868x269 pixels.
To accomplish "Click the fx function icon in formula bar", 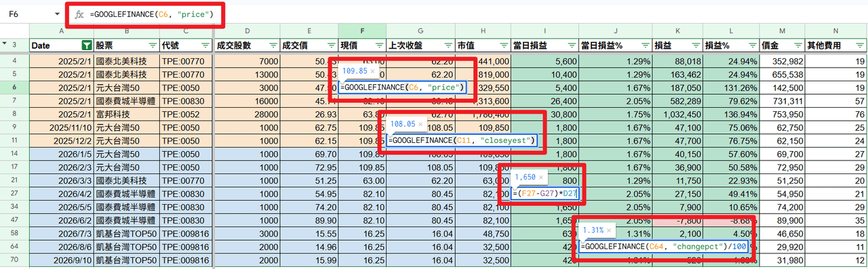I will [79, 14].
